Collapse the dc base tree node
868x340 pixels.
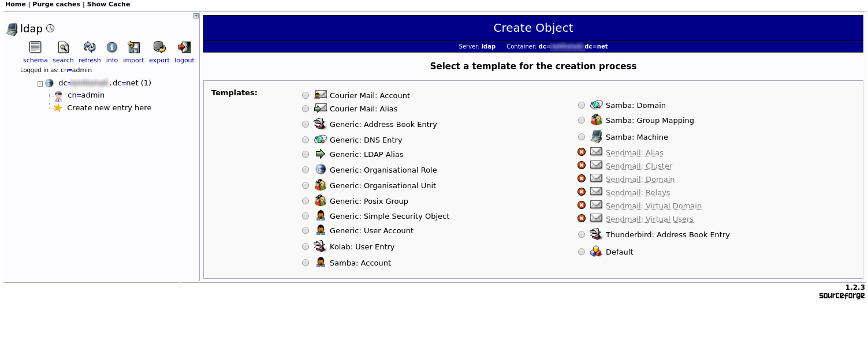40,84
